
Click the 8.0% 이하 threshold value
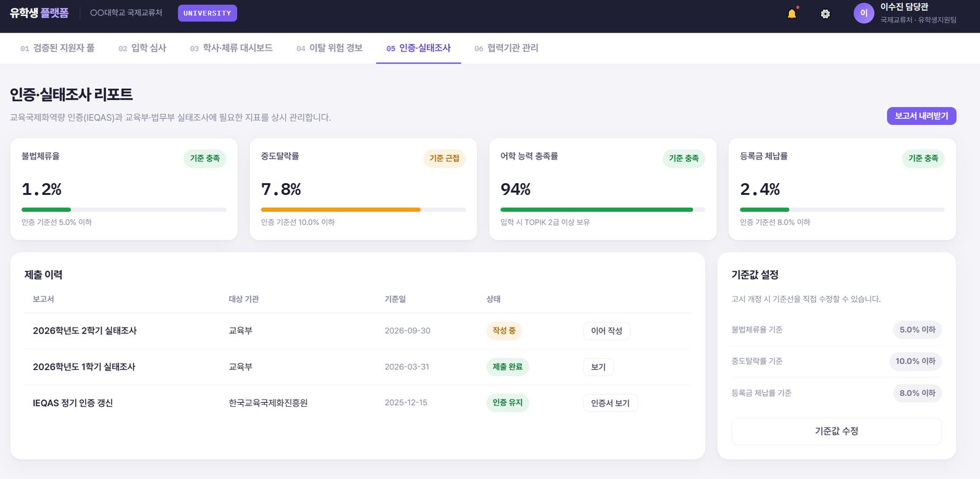[x=918, y=393]
